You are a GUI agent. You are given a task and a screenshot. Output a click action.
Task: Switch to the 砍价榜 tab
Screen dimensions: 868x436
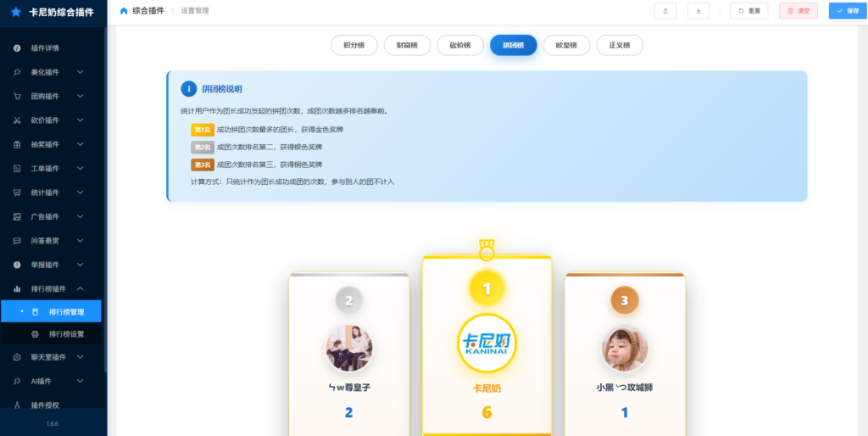coord(460,46)
